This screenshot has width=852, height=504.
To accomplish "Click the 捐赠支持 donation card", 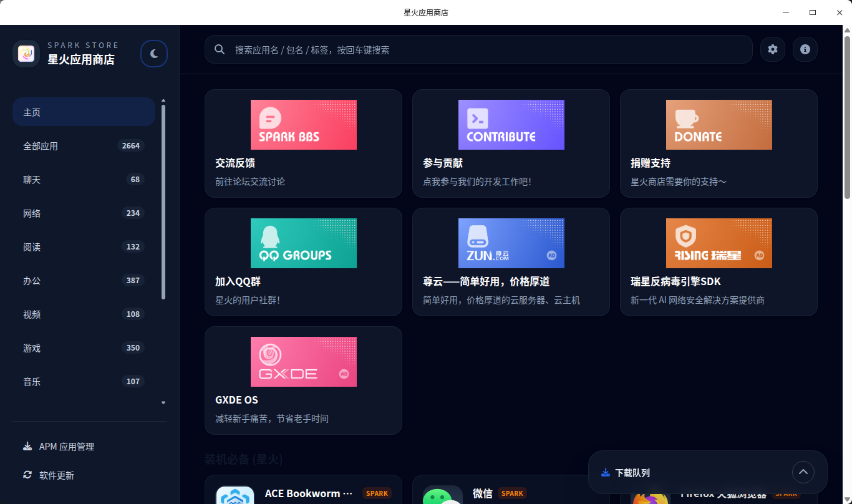I will pyautogui.click(x=719, y=143).
